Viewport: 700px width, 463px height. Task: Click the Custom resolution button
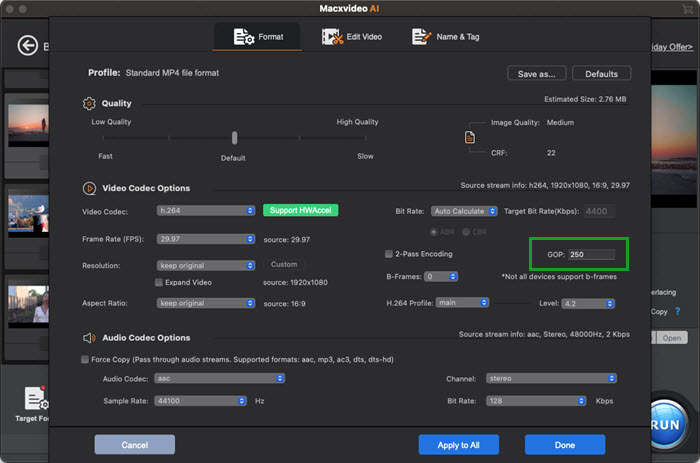coord(284,264)
